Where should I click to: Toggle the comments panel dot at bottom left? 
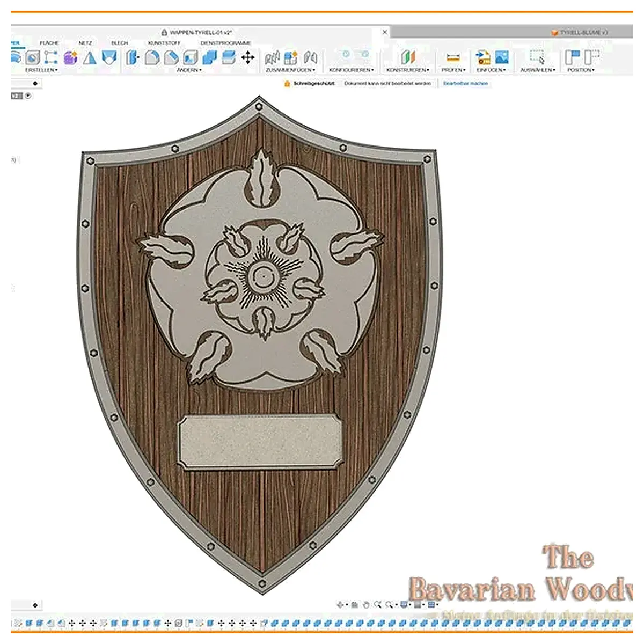tap(35, 605)
